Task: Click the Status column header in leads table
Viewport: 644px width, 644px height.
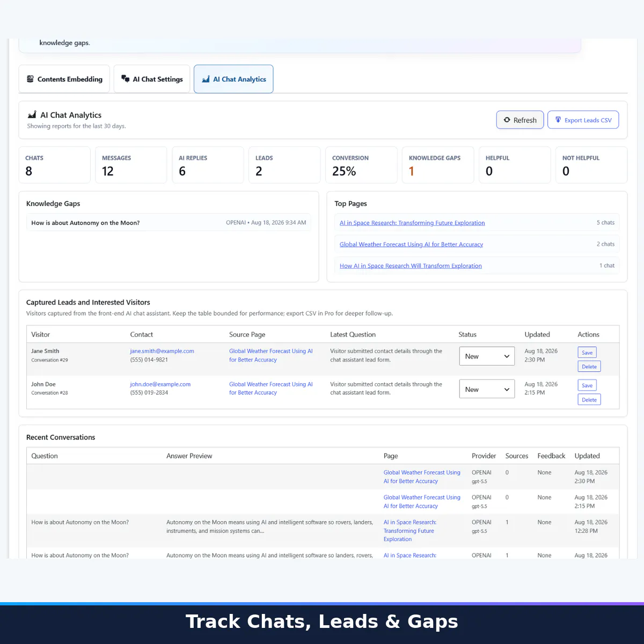Action: [x=467, y=334]
